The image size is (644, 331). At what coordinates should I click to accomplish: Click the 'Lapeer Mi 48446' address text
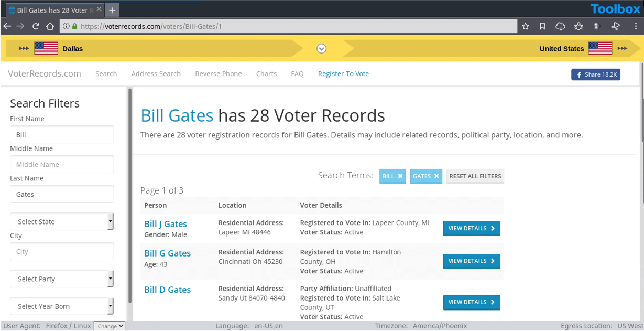pos(245,232)
